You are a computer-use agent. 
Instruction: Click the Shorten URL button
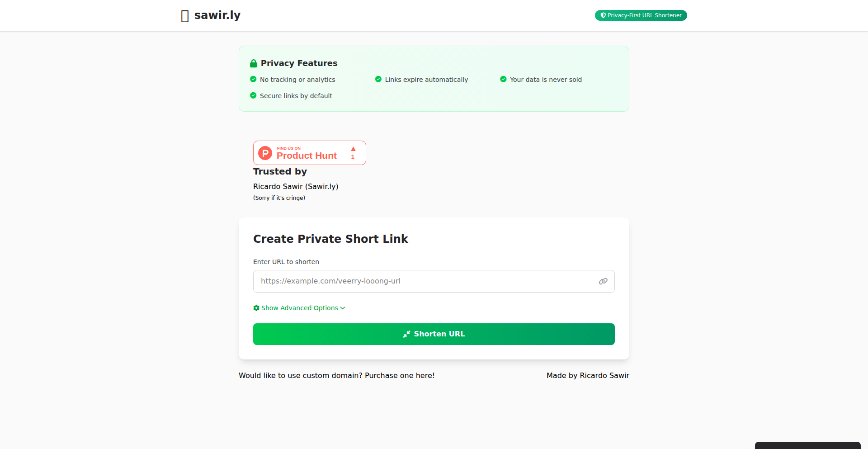pos(434,334)
